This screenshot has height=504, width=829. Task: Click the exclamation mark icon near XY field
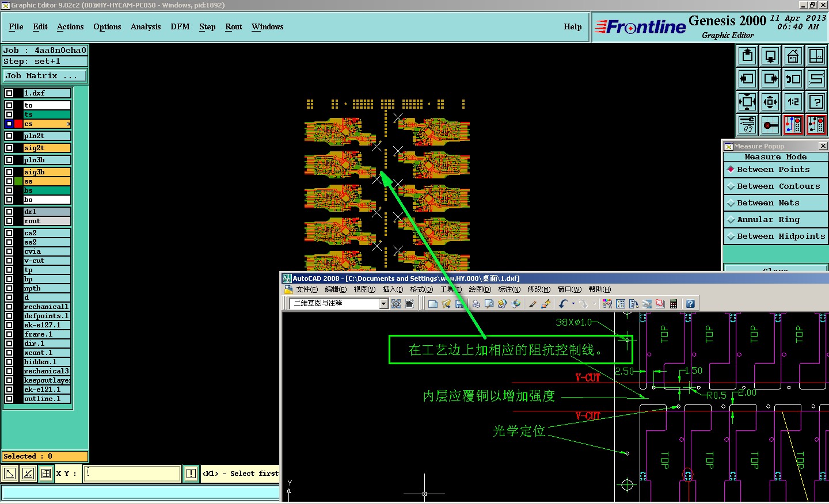tap(191, 474)
